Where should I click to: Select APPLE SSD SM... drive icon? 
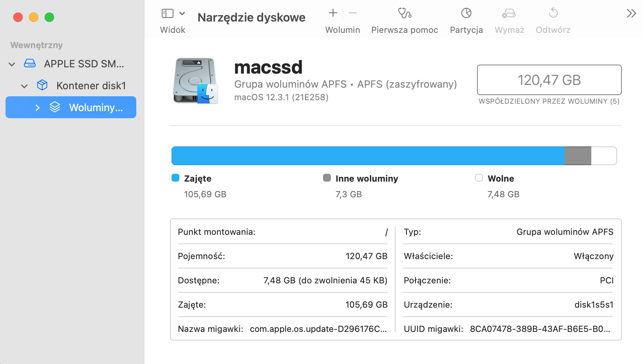click(x=30, y=63)
